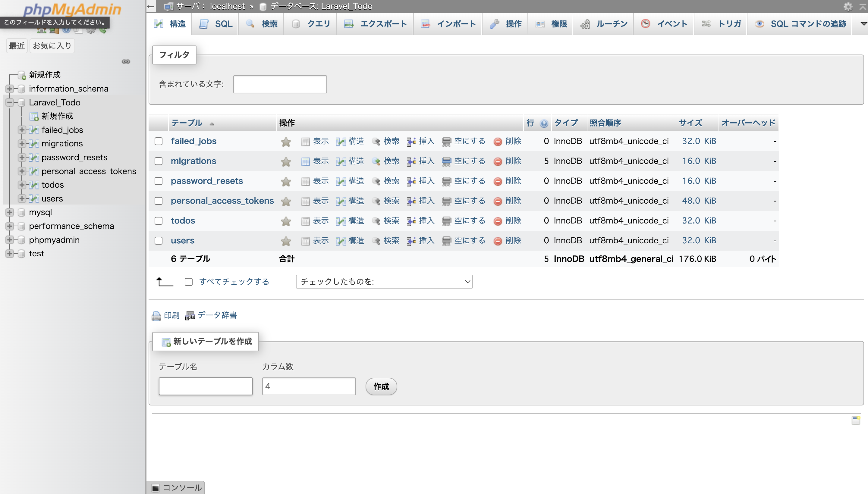Select phpmyadmin database in sidebar

(x=54, y=240)
